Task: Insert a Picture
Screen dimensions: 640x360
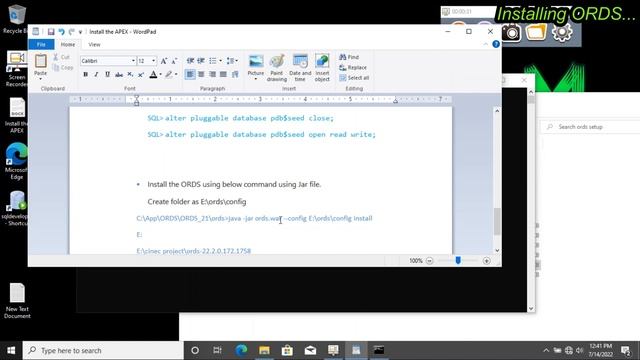Action: point(256,64)
